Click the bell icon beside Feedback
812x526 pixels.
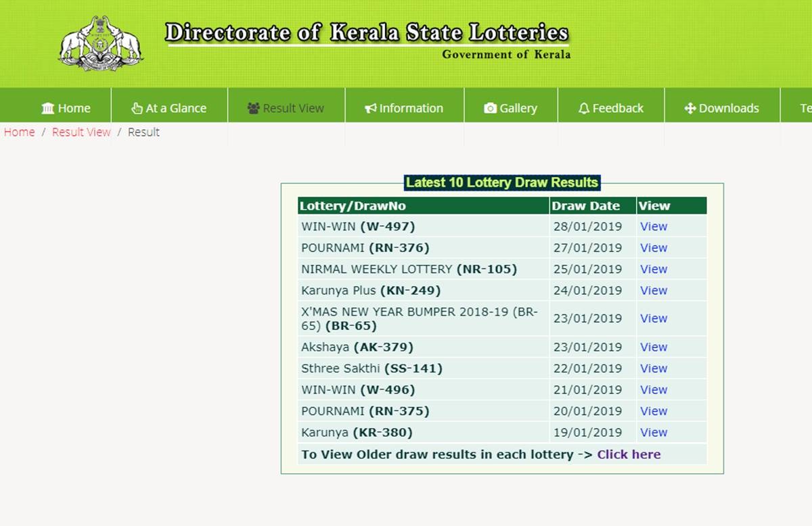click(x=584, y=108)
